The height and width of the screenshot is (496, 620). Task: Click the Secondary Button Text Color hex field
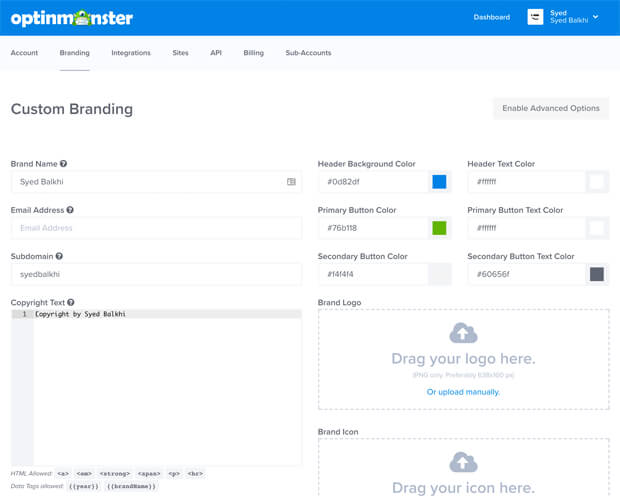[527, 274]
